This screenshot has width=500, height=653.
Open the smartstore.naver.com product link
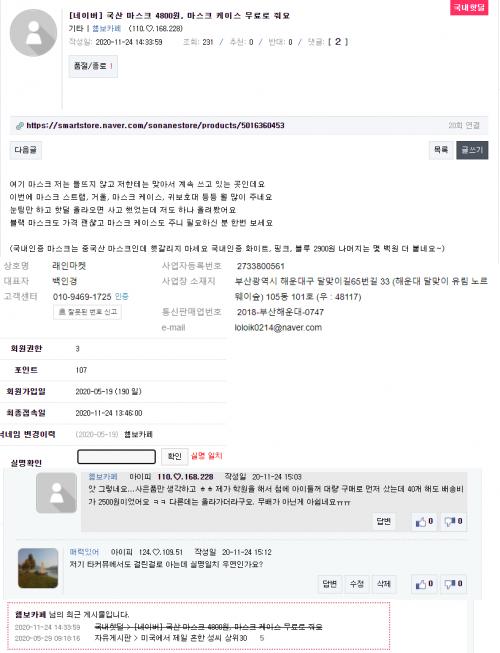[155, 125]
